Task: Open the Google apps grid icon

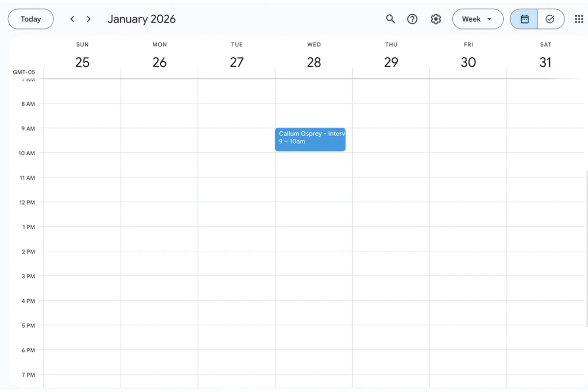Action: point(579,19)
